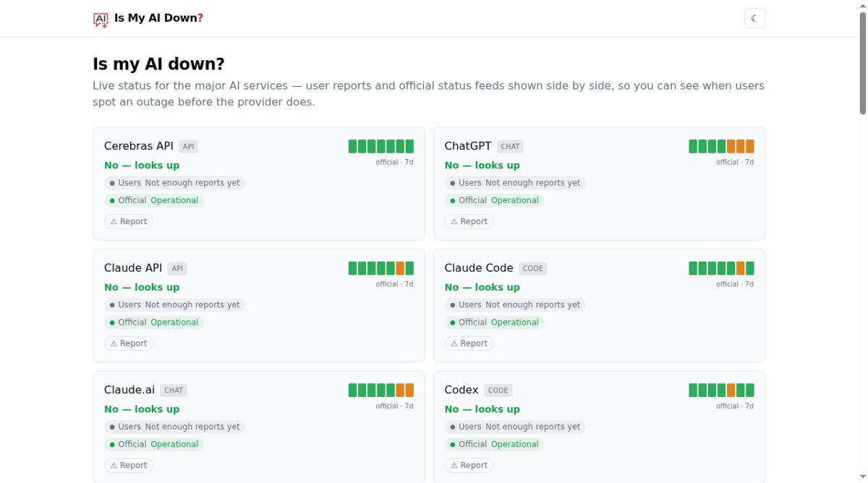The height and width of the screenshot is (483, 868).
Task: Click the API tag beside Cerebras API
Action: click(188, 146)
